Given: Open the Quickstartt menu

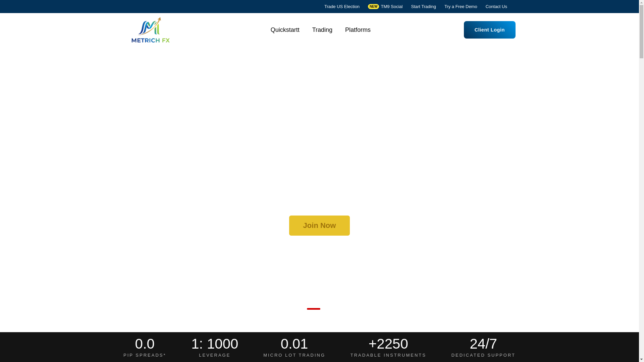Looking at the screenshot, I should [x=285, y=30].
